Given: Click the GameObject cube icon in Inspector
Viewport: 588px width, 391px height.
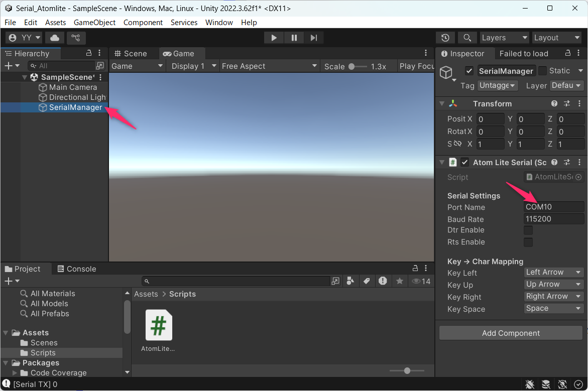Looking at the screenshot, I should pyautogui.click(x=446, y=72).
